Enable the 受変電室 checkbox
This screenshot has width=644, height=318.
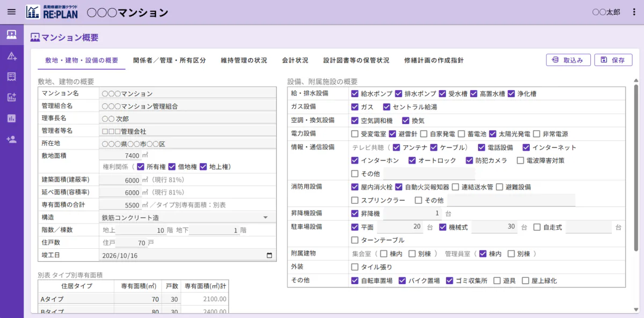pos(355,134)
